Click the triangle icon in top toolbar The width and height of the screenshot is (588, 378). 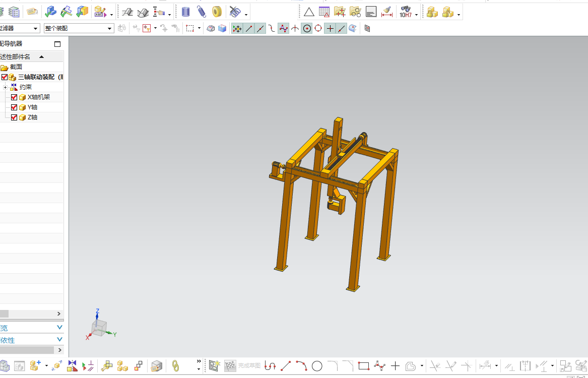pos(309,12)
